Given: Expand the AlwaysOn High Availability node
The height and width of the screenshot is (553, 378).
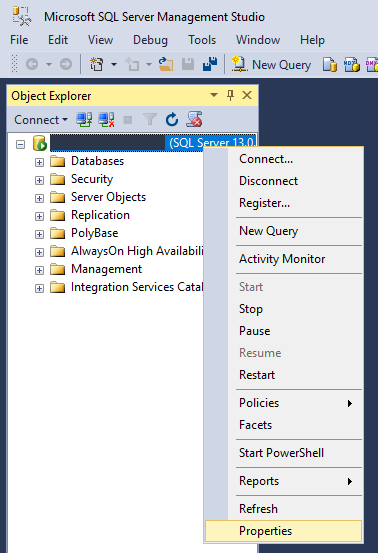Looking at the screenshot, I should click(39, 252).
